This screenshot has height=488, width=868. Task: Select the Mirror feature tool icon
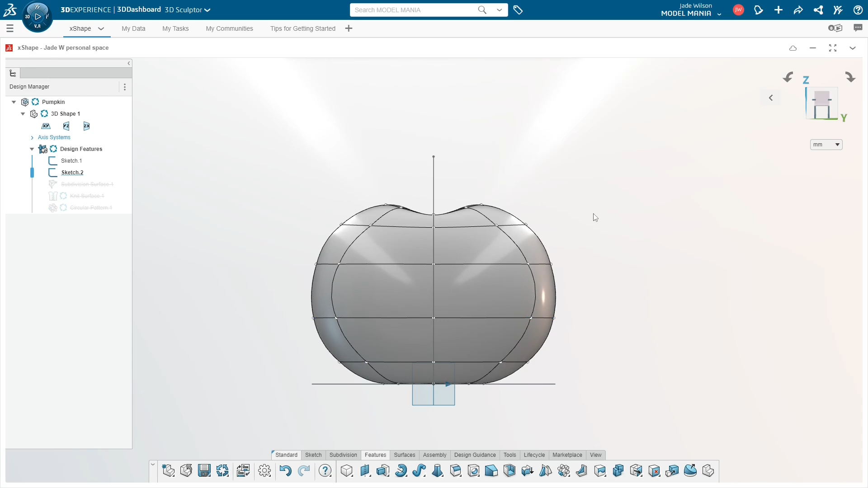coord(546,471)
